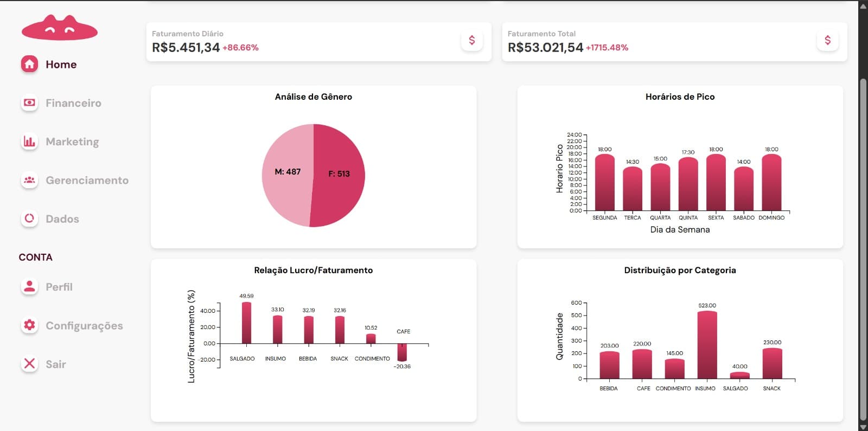Image resolution: width=868 pixels, height=431 pixels.
Task: Click the pink blob logo
Action: tap(60, 28)
